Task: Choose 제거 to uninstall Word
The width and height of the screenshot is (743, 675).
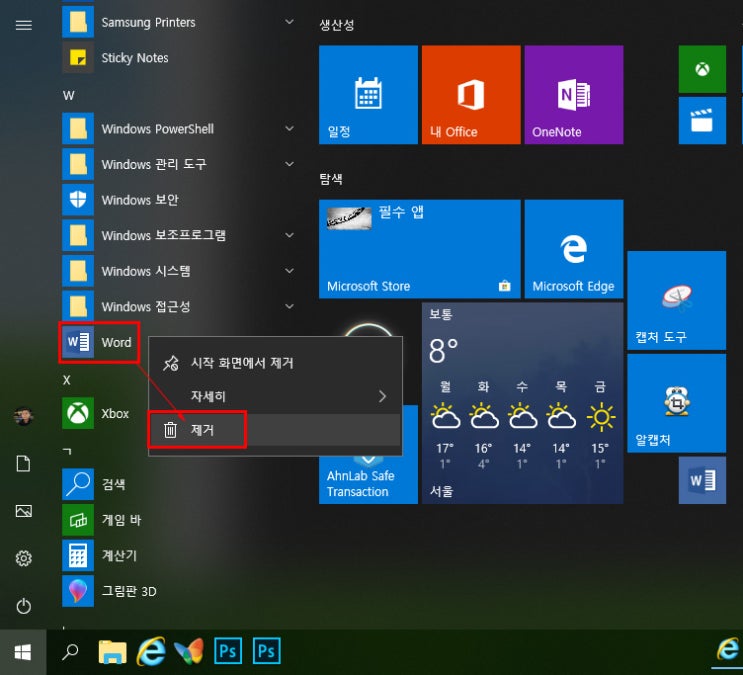Action: coord(275,430)
